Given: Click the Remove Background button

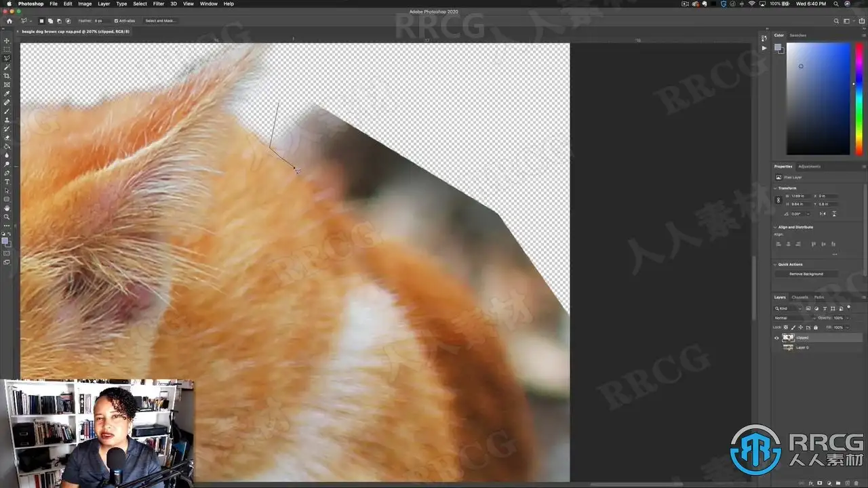Looking at the screenshot, I should [806, 274].
